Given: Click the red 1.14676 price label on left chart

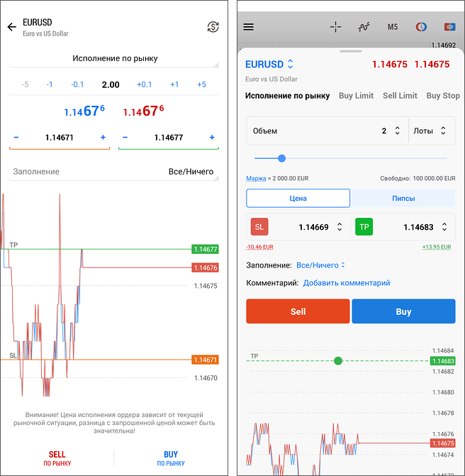Looking at the screenshot, I should [x=205, y=267].
